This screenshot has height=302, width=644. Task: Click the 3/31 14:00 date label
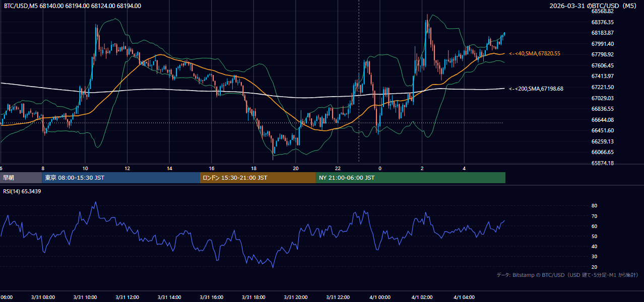point(169,297)
